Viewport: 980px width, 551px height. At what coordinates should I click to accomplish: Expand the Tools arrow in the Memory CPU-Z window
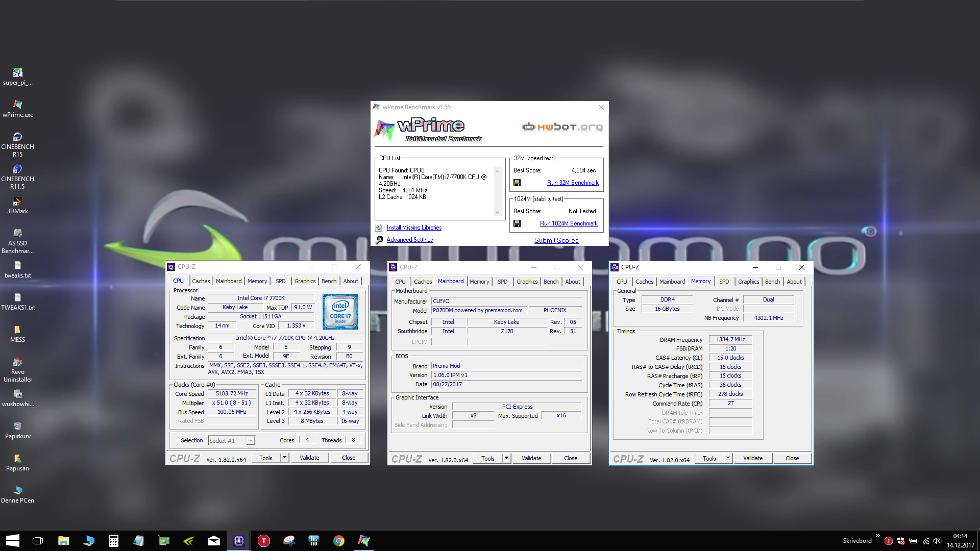click(x=728, y=458)
